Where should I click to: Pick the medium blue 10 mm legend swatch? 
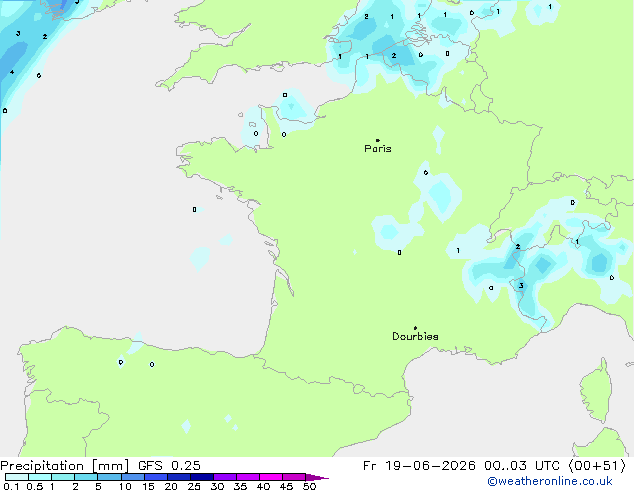tap(133, 477)
